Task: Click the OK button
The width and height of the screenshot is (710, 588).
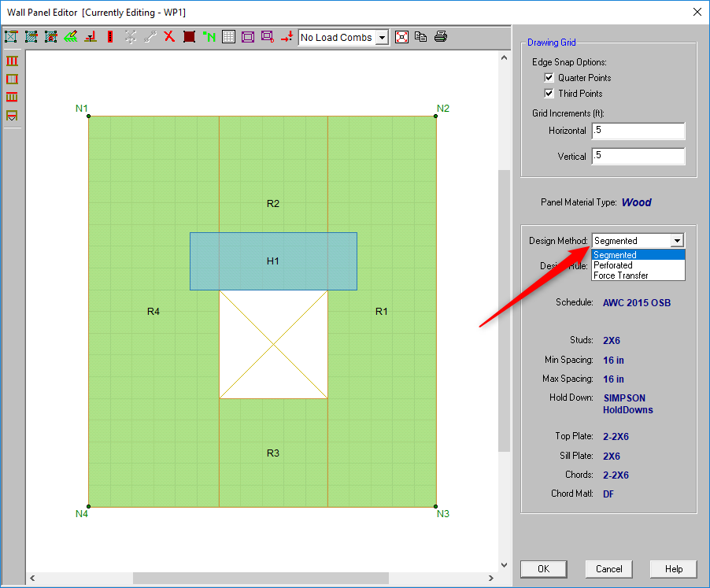Action: [x=543, y=569]
